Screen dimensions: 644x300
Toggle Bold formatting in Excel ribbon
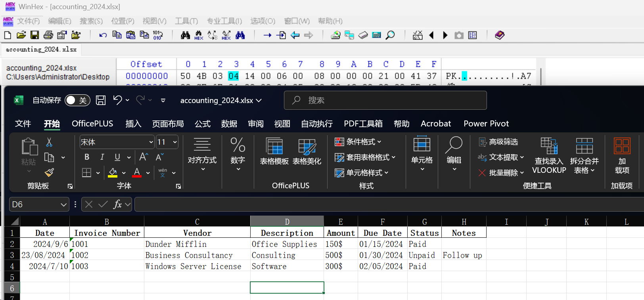point(87,157)
